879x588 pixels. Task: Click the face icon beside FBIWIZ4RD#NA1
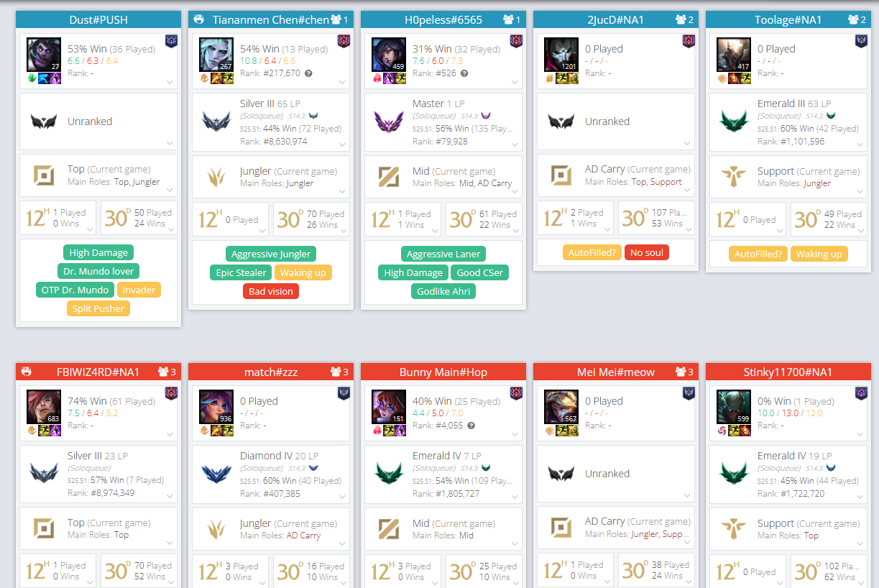[27, 372]
